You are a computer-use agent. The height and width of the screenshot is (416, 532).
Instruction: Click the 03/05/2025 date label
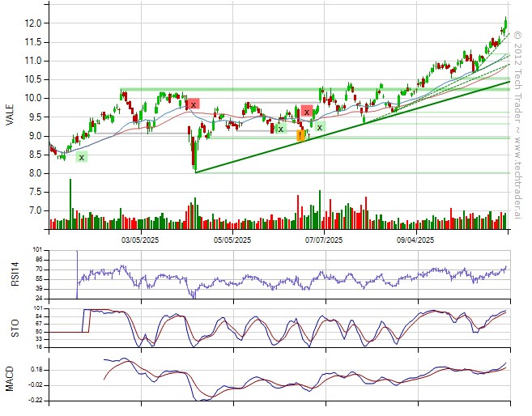(x=138, y=240)
